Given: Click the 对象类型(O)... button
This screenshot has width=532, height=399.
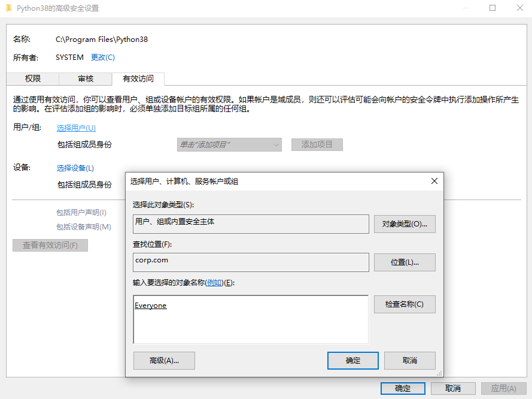Looking at the screenshot, I should 405,224.
